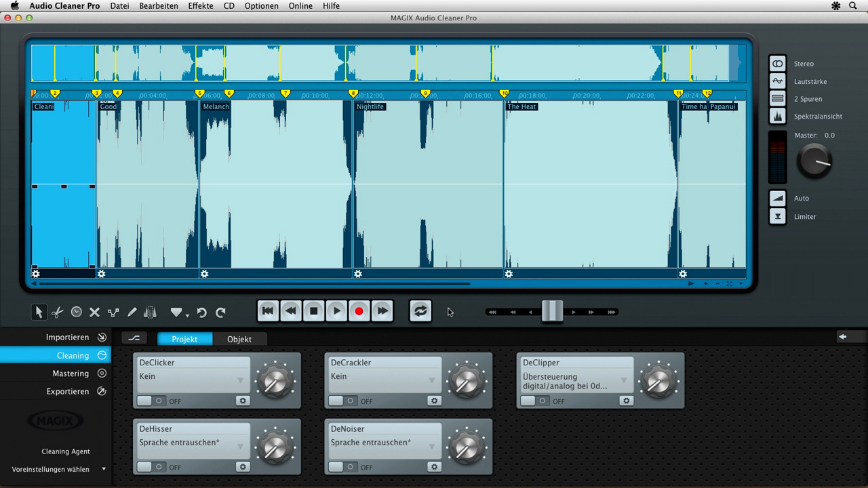Image resolution: width=868 pixels, height=488 pixels.
Task: Open settings gear on the Nightlife track
Action: [358, 274]
